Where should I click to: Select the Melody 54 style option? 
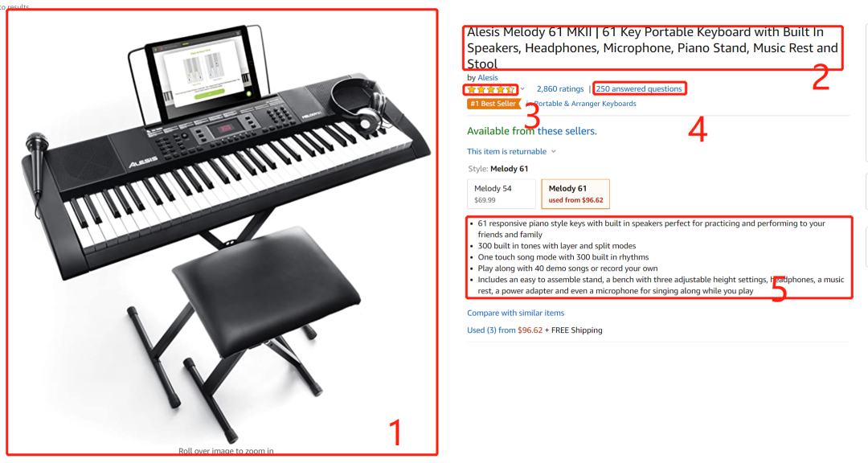[502, 194]
